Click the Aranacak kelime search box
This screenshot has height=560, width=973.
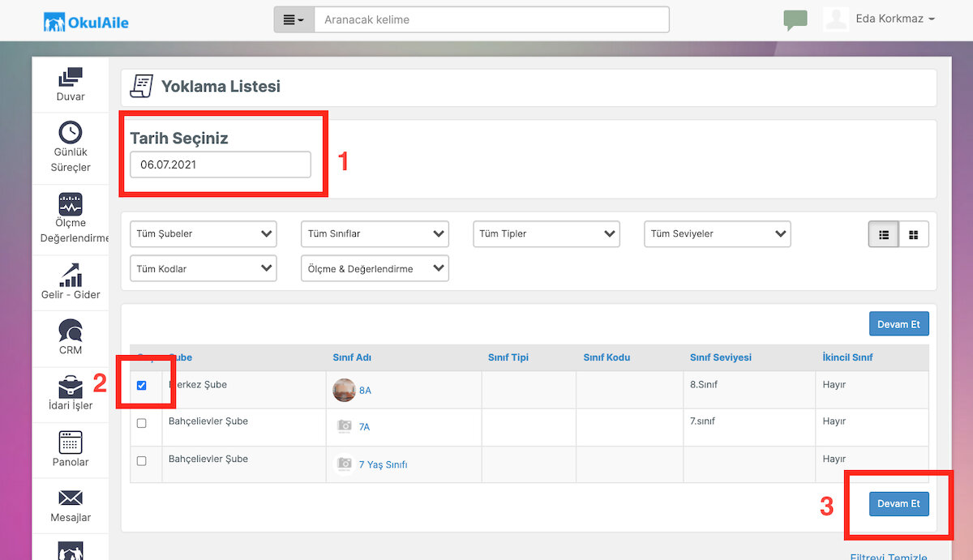point(491,19)
